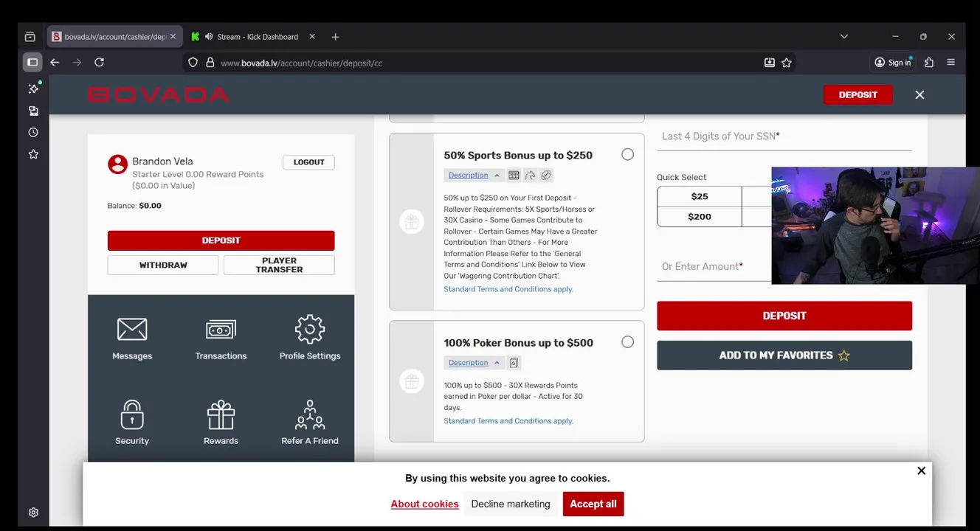
Task: Click the LOGOUT button
Action: 308,162
